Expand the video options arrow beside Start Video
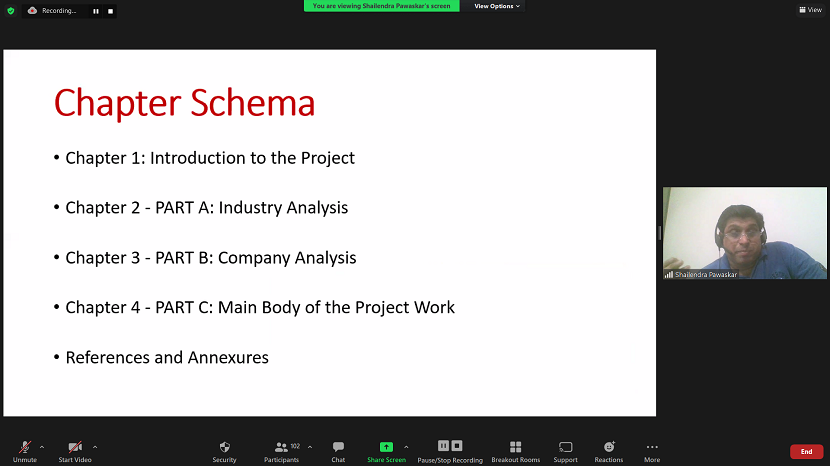This screenshot has height=466, width=830. [95, 447]
